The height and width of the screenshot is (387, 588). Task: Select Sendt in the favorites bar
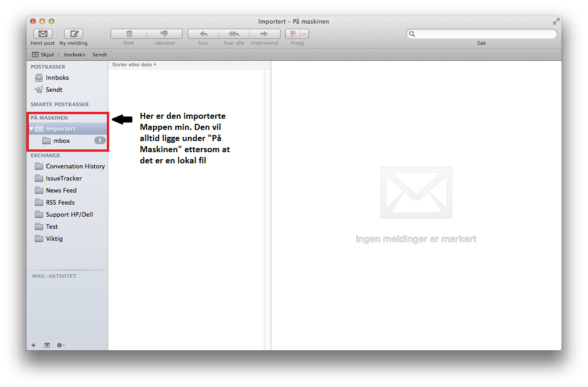(99, 55)
